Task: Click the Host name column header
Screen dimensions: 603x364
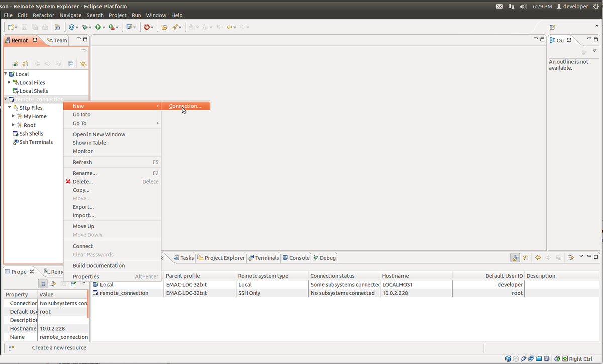Action: point(395,276)
